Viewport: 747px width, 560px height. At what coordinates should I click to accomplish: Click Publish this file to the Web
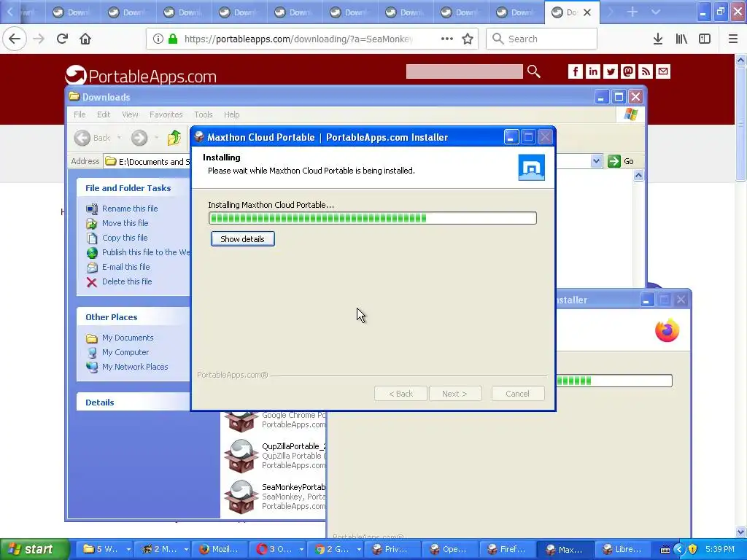[138, 252]
